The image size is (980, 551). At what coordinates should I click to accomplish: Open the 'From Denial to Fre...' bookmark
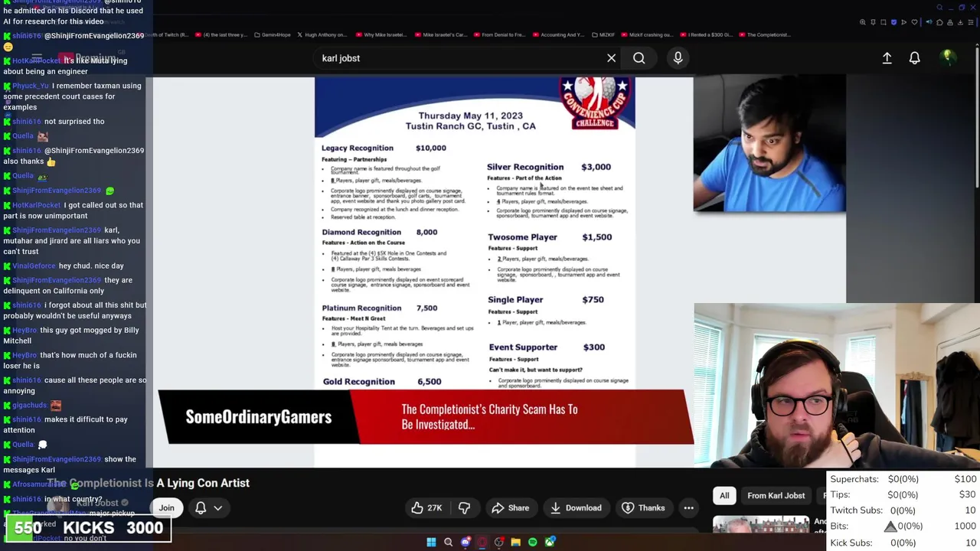(x=499, y=34)
